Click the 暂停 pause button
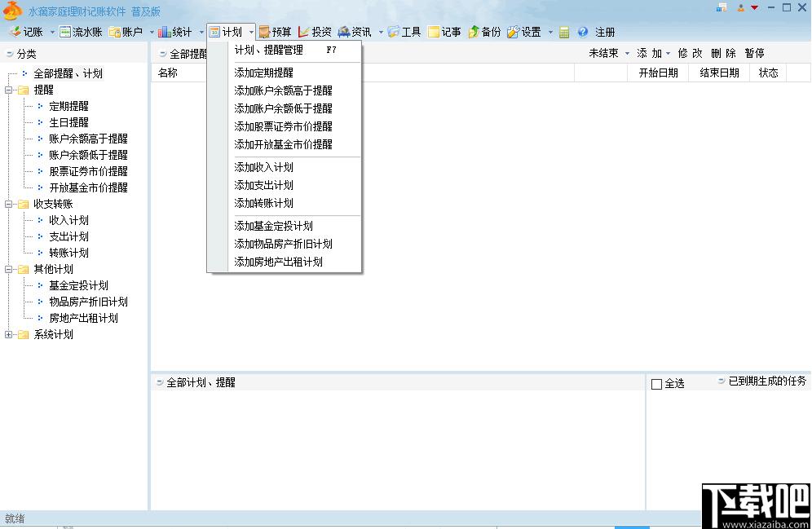Screen dimensions: 812x529 754,53
